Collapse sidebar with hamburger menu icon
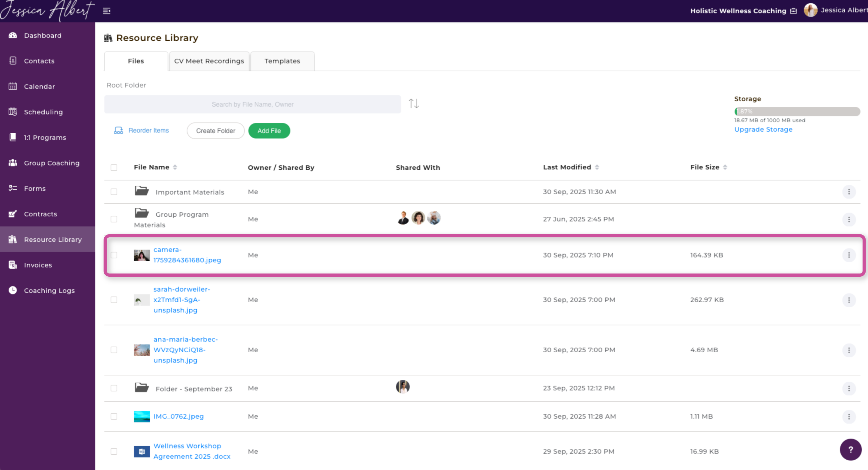Image resolution: width=868 pixels, height=470 pixels. 106,11
